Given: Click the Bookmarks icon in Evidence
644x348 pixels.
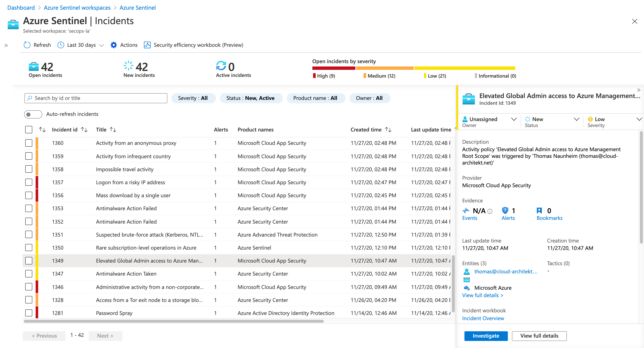Looking at the screenshot, I should 539,211.
